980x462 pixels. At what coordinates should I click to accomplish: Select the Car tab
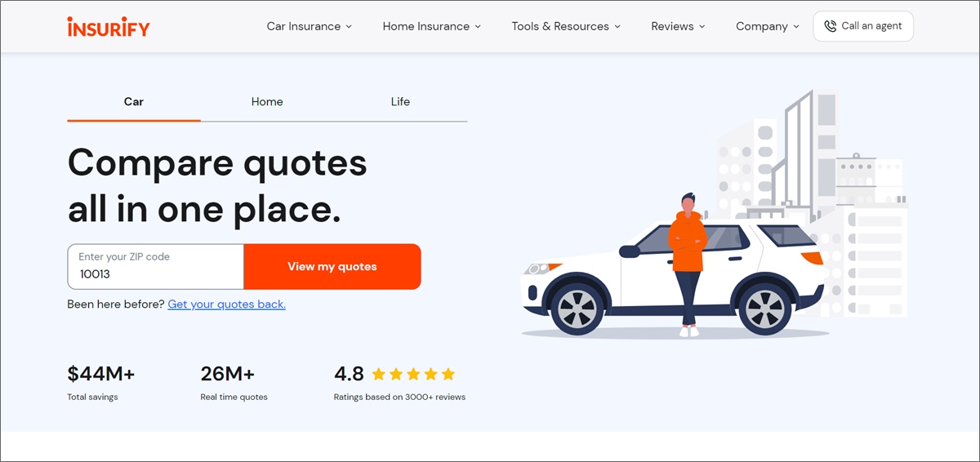click(134, 102)
